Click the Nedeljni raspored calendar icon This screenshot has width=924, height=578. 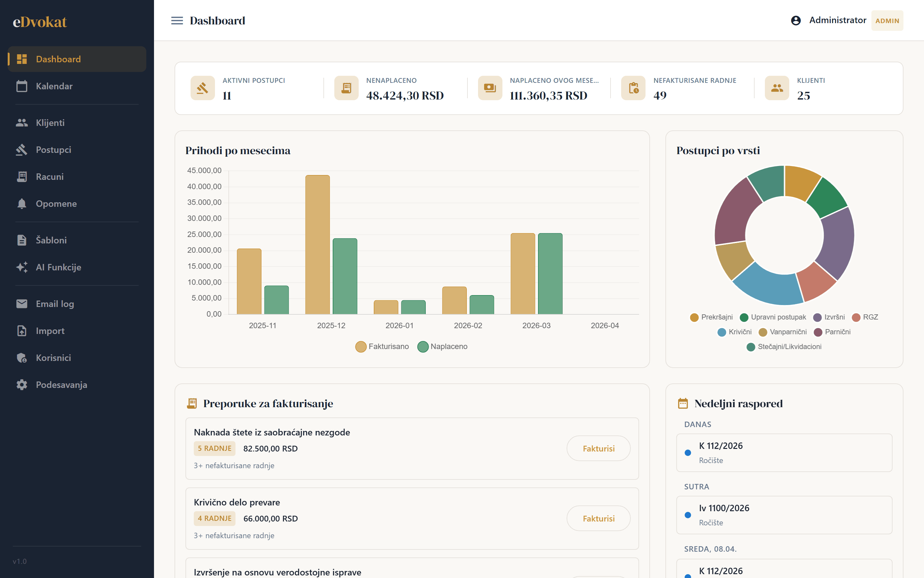(x=683, y=403)
